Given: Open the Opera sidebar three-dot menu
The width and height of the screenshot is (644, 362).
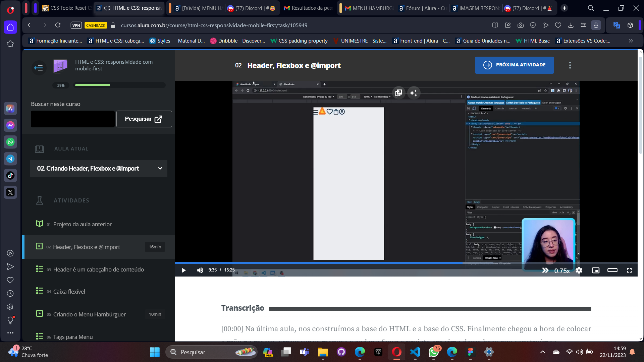Looking at the screenshot, I should [10, 333].
